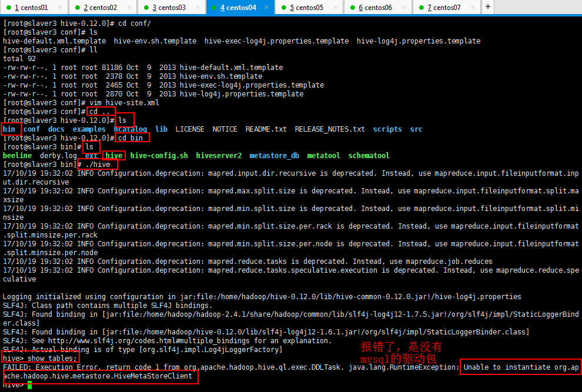Close the centos06 tab
The image size is (582, 392).
(x=404, y=8)
